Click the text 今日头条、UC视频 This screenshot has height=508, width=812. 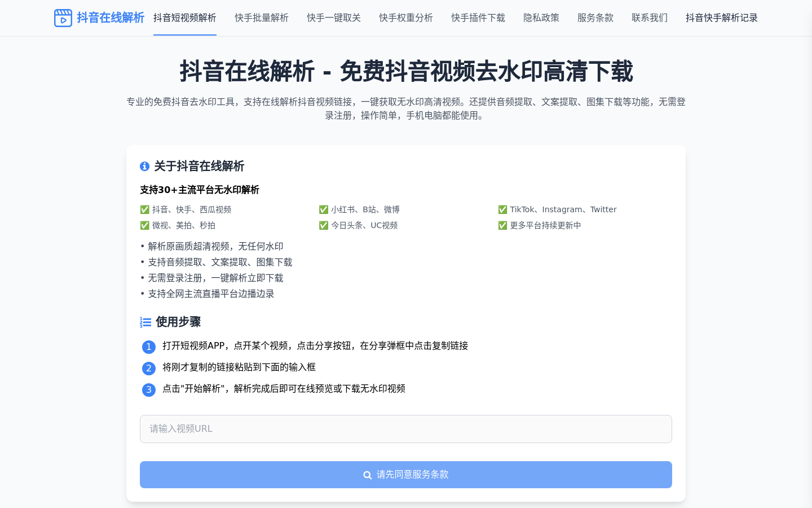[364, 225]
